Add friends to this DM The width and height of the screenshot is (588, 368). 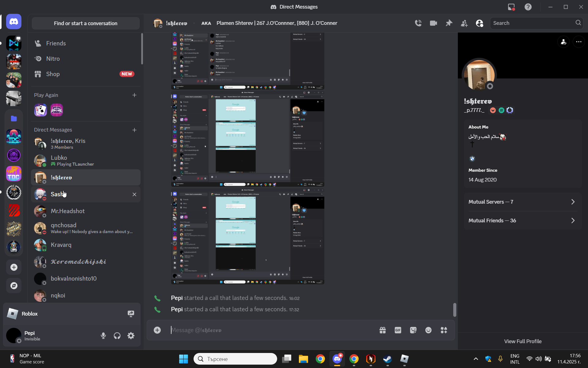[464, 23]
